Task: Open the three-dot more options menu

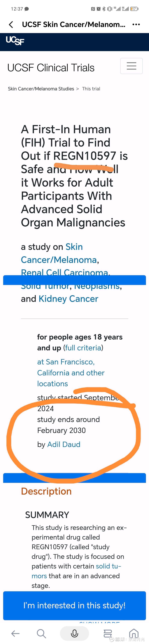Action: (x=136, y=25)
